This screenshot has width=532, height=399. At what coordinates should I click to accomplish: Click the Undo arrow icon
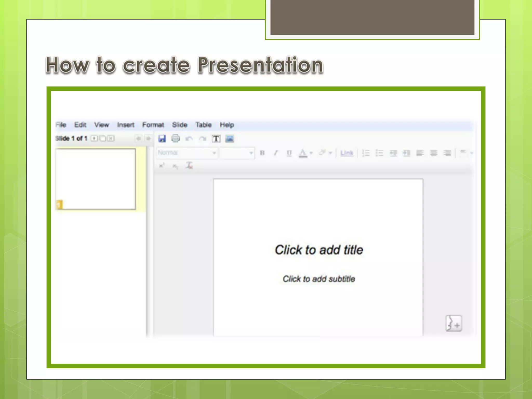(189, 139)
